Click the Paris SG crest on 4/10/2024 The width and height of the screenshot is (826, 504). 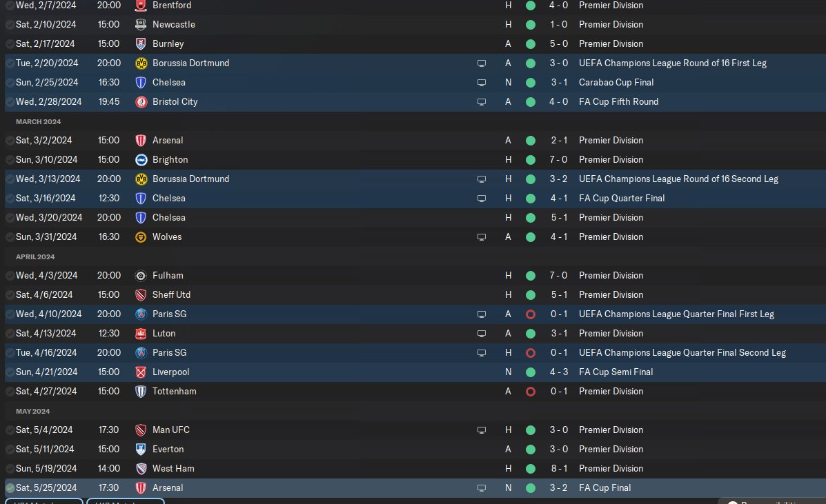pos(141,314)
